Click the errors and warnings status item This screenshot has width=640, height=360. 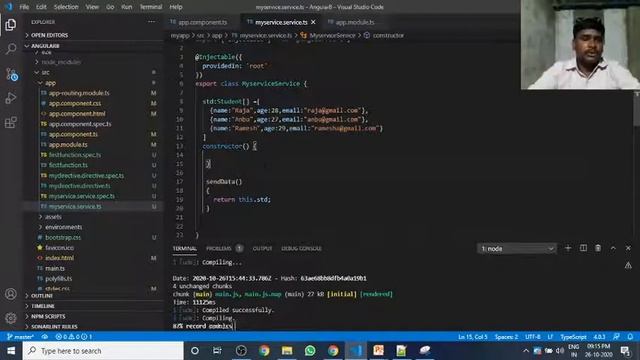click(74, 337)
